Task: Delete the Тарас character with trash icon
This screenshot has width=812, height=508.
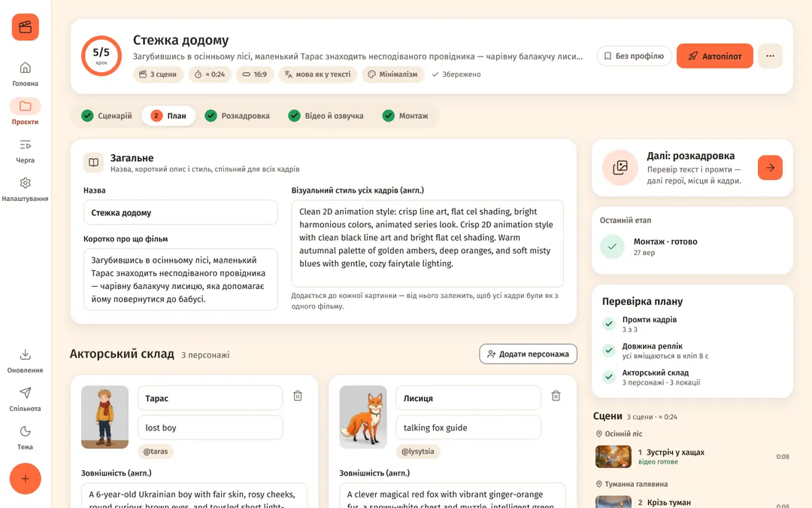Action: coord(298,396)
